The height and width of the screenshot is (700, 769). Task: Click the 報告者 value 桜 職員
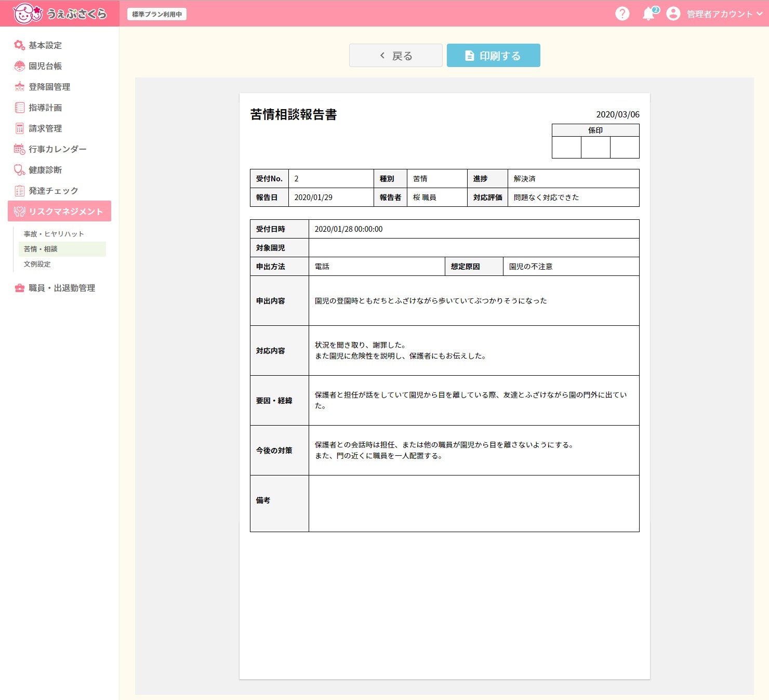pyautogui.click(x=425, y=197)
